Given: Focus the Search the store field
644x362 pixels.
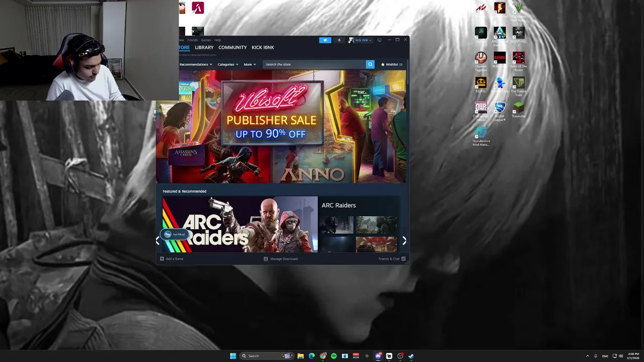Looking at the screenshot, I should [314, 64].
